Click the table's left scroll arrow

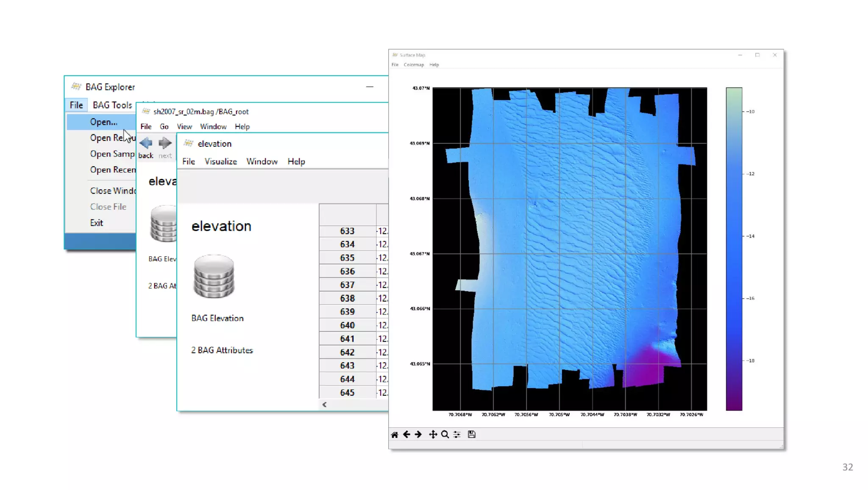(x=325, y=405)
